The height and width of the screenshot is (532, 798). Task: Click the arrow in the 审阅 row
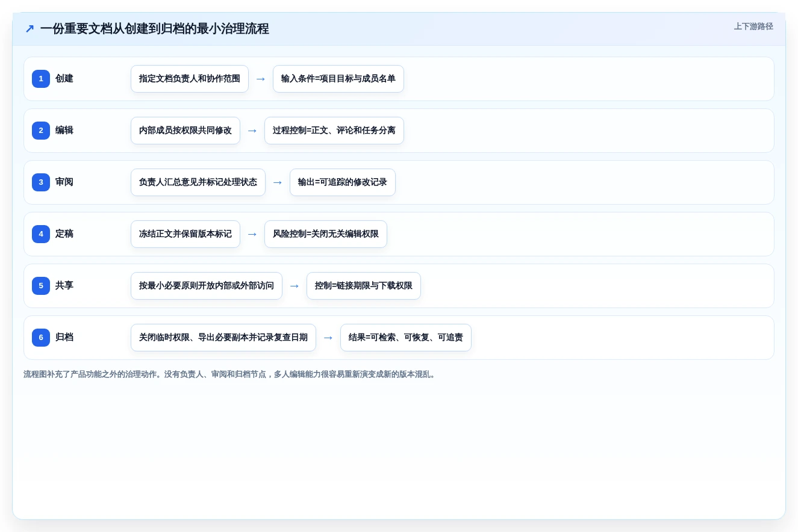[x=278, y=182]
